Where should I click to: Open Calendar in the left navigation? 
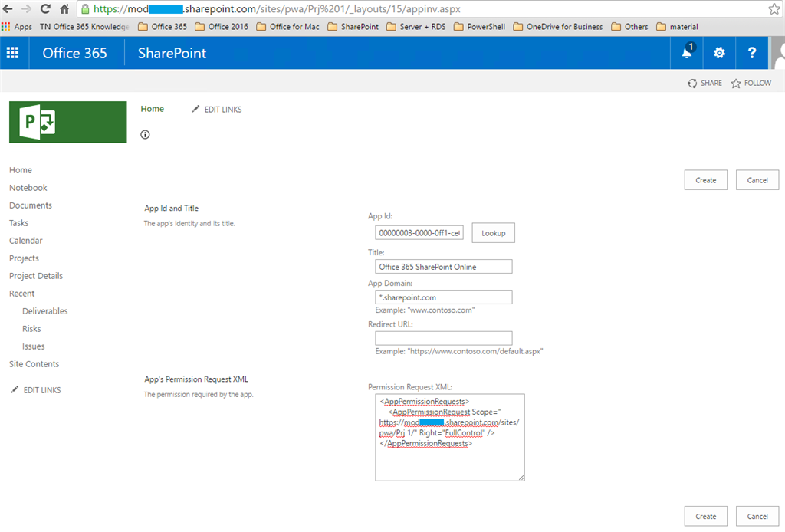[x=25, y=240]
